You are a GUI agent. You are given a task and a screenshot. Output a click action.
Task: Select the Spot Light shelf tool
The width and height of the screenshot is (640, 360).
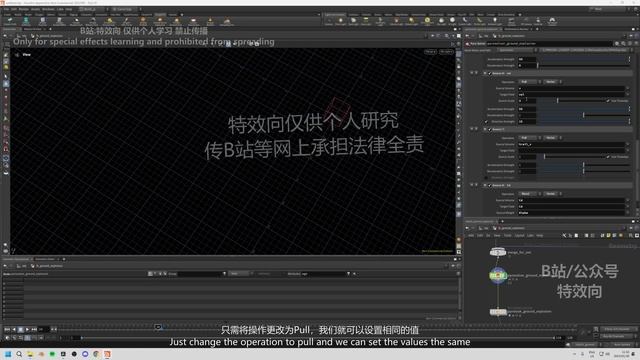point(353,21)
